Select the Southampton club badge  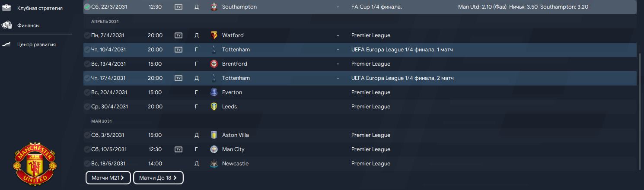click(214, 7)
